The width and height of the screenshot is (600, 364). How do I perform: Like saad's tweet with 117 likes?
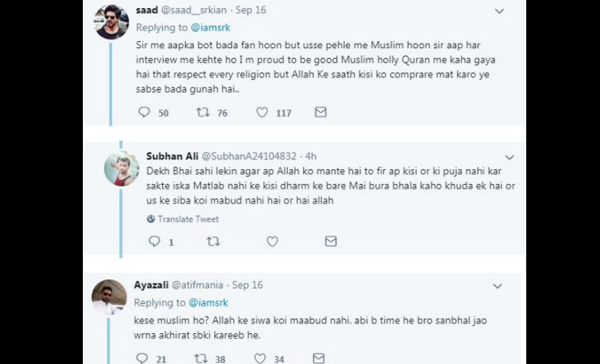point(262,113)
